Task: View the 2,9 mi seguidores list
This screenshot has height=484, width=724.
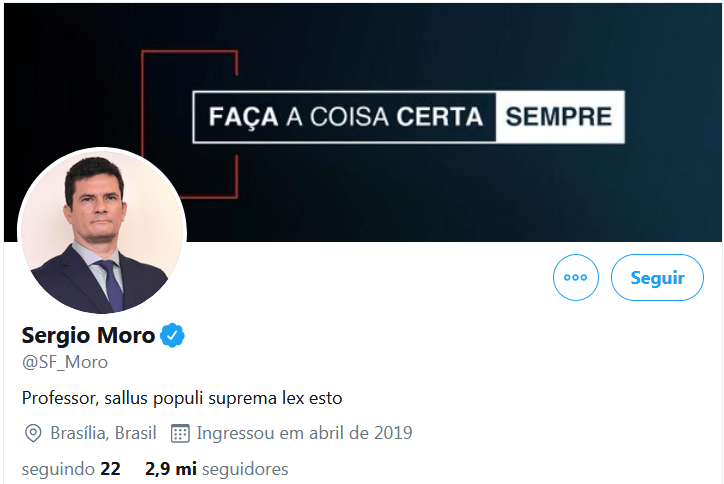Action: pos(216,468)
